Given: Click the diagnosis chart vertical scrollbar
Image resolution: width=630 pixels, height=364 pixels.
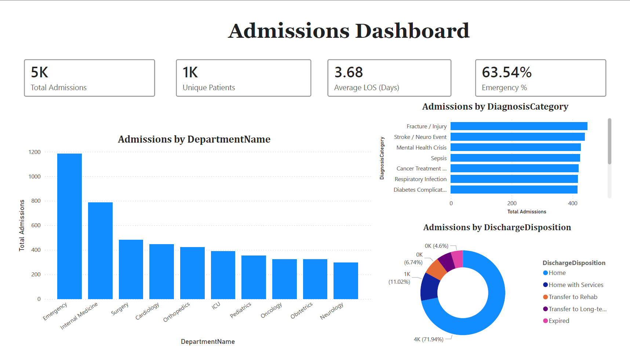Looking at the screenshot, I should [609, 141].
